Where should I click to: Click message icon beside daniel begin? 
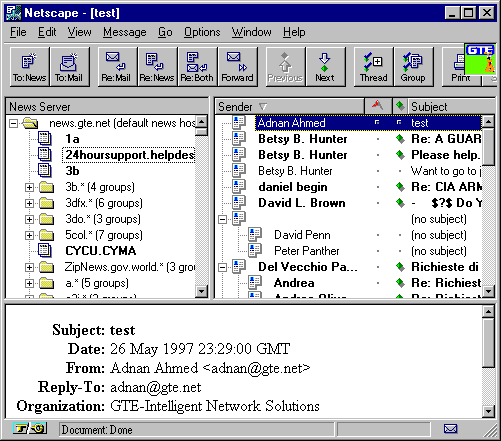coord(239,186)
